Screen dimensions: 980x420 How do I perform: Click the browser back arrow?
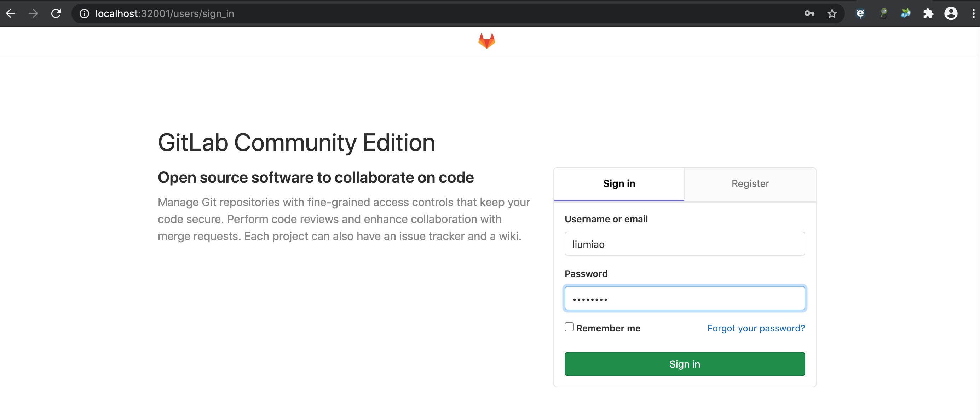(11, 14)
